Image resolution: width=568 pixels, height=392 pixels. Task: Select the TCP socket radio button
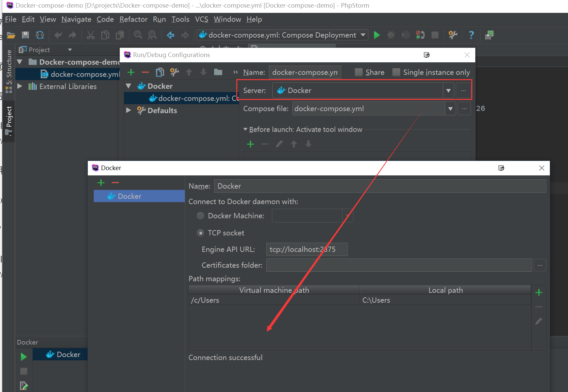click(x=200, y=233)
